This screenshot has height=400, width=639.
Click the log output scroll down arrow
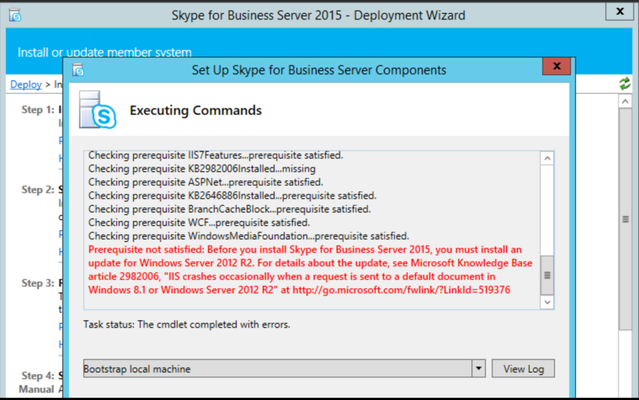547,302
